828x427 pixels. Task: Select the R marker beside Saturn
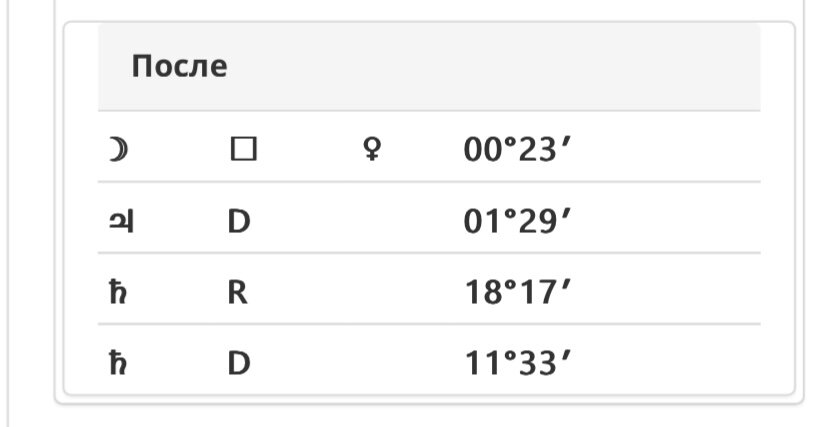(x=238, y=293)
